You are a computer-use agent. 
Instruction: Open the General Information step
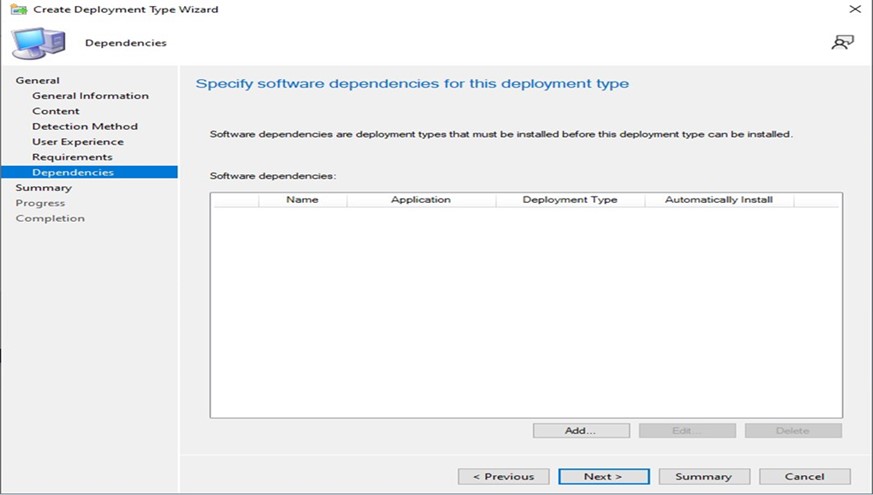[x=90, y=96]
